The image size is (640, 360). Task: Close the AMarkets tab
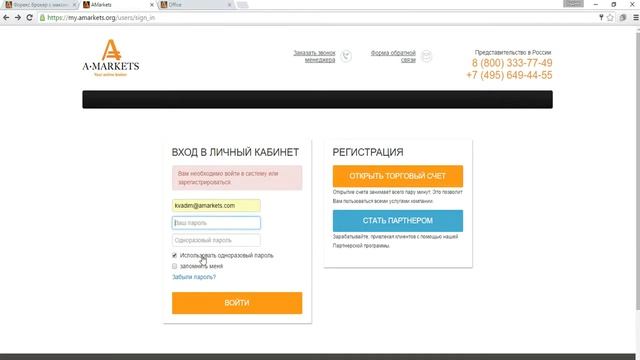[152, 5]
